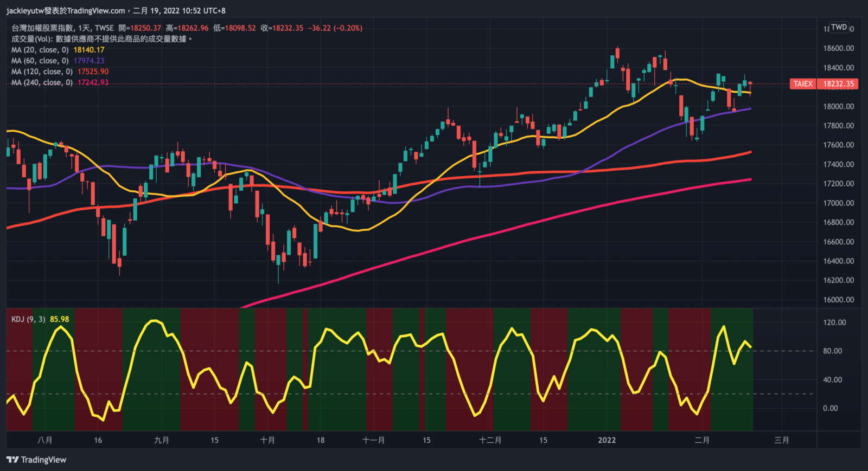
Task: Select the MA (20, close, 0) legend
Action: 40,50
